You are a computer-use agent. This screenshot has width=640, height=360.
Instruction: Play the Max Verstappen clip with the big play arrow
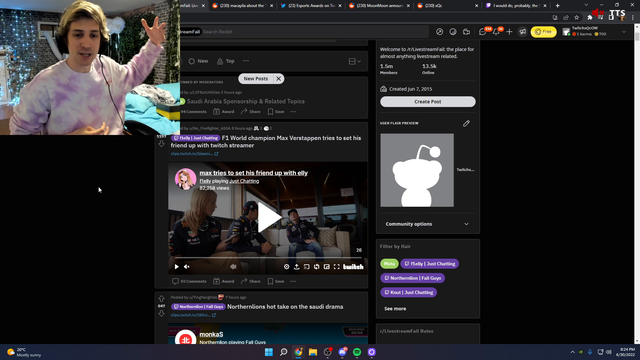269,218
